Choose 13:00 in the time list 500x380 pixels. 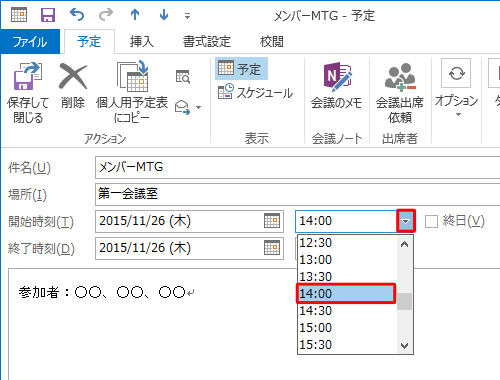tap(347, 260)
